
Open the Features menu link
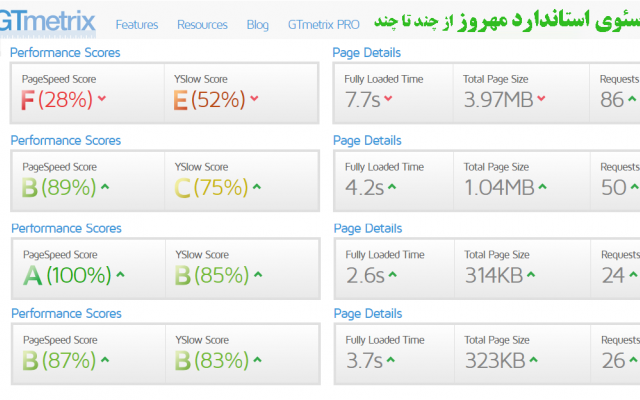click(137, 25)
